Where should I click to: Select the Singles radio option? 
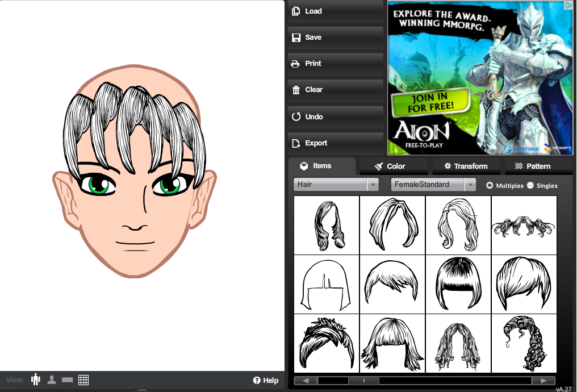[x=530, y=185]
